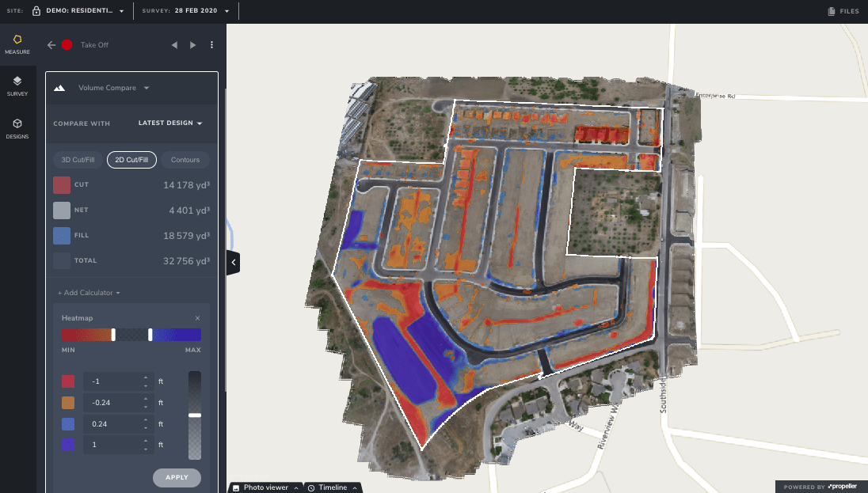Open the Latest Design dropdown

[x=170, y=123]
